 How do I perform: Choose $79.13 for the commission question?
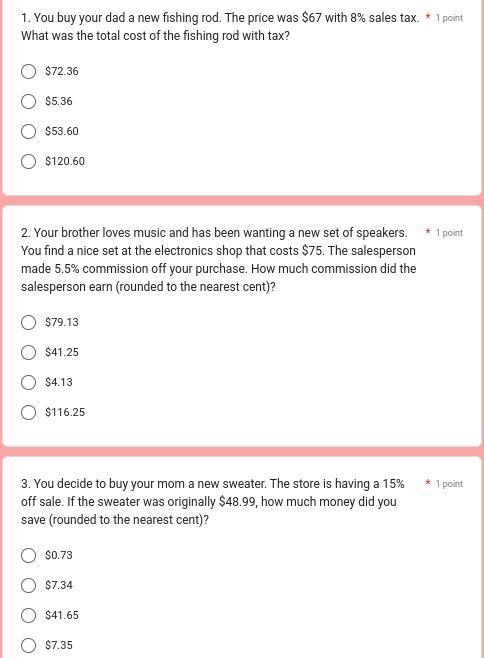(x=28, y=322)
